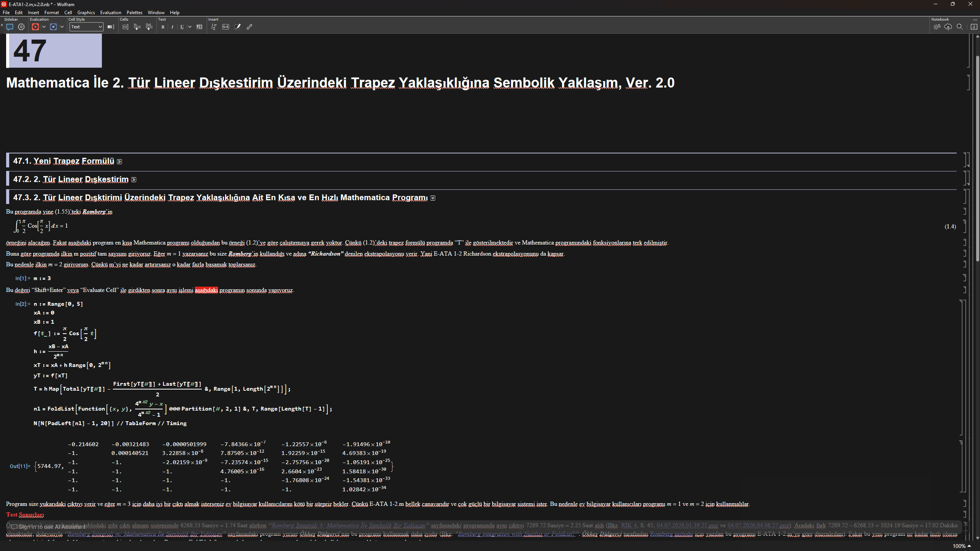Image resolution: width=980 pixels, height=551 pixels.
Task: Click the cell background style icon
Action: pos(111,27)
